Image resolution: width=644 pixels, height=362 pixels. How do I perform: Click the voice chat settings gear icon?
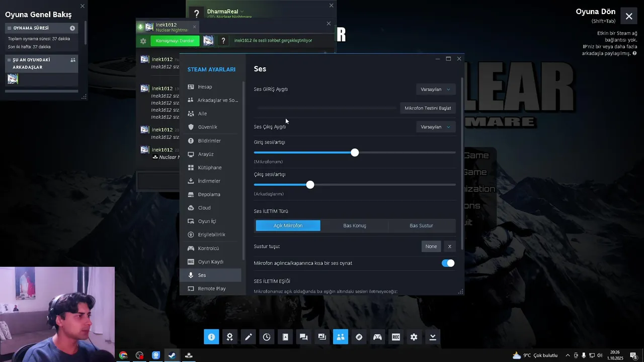click(x=143, y=41)
